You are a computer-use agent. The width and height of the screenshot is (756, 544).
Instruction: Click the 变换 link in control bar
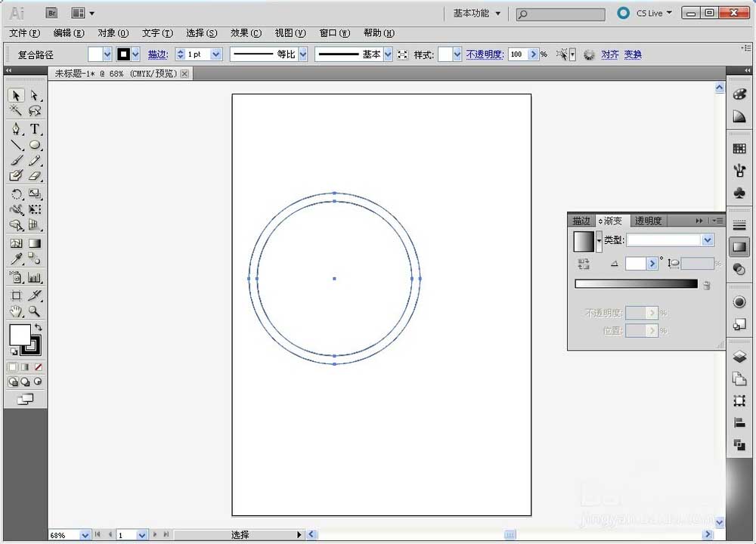point(633,54)
